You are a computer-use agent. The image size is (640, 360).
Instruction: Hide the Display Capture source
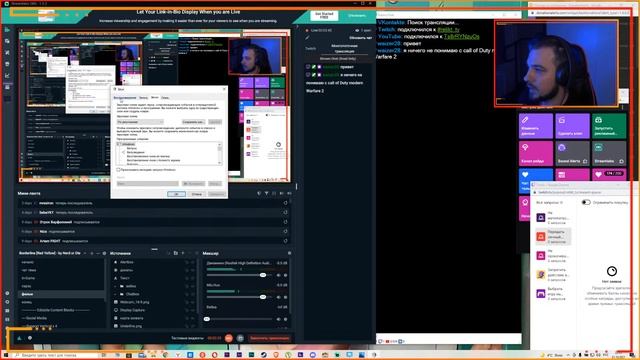[x=193, y=310]
